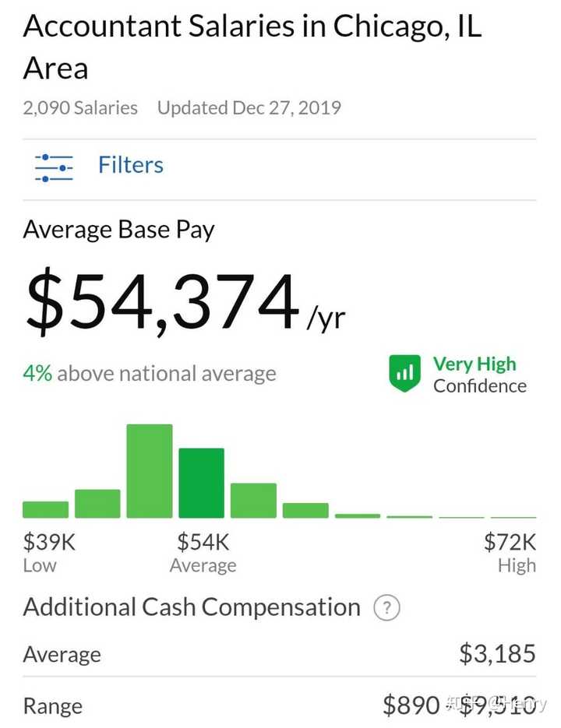Click the sixth histogram bar

305,510
